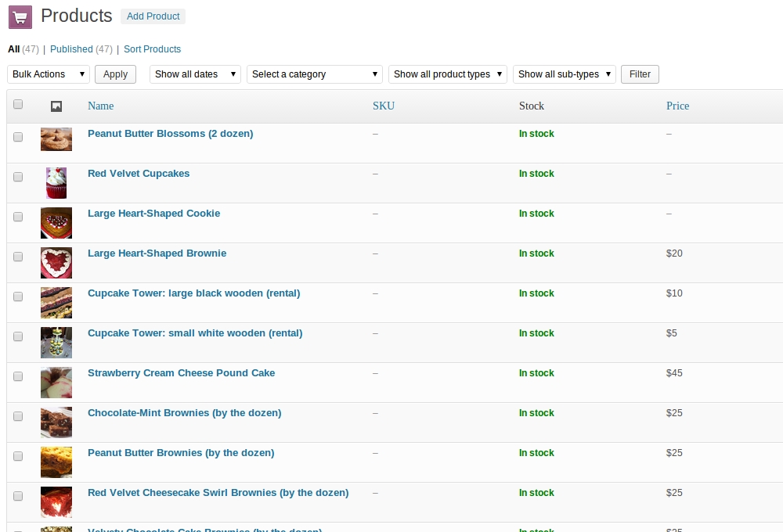783x532 pixels.
Task: Click the small white Cupcake Tower thumbnail
Action: click(x=56, y=343)
